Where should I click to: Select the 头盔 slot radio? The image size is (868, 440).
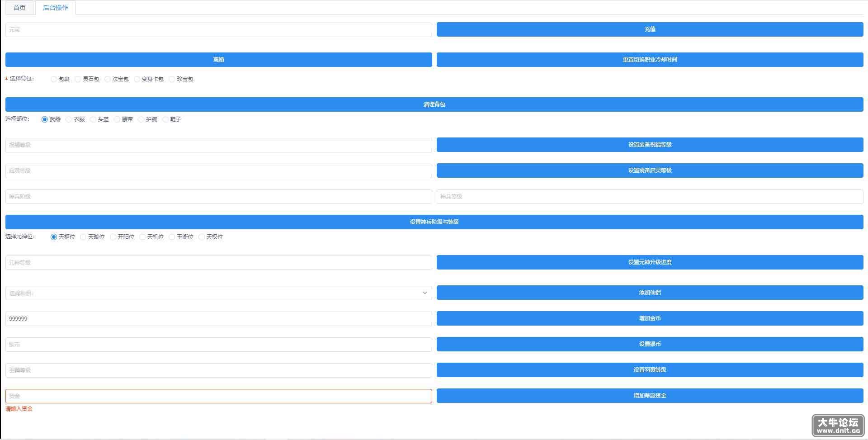click(93, 119)
